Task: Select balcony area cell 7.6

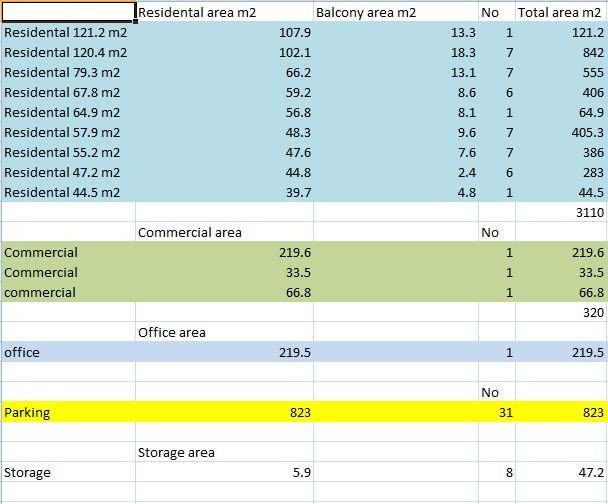Action: (x=396, y=152)
